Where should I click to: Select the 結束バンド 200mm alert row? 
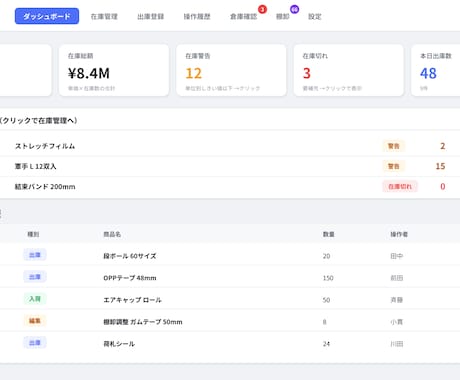(x=230, y=187)
